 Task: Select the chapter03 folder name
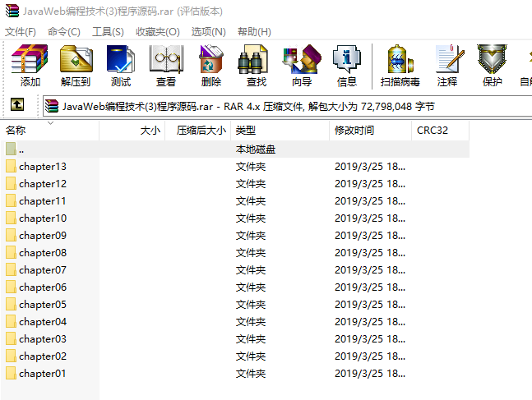(x=43, y=338)
